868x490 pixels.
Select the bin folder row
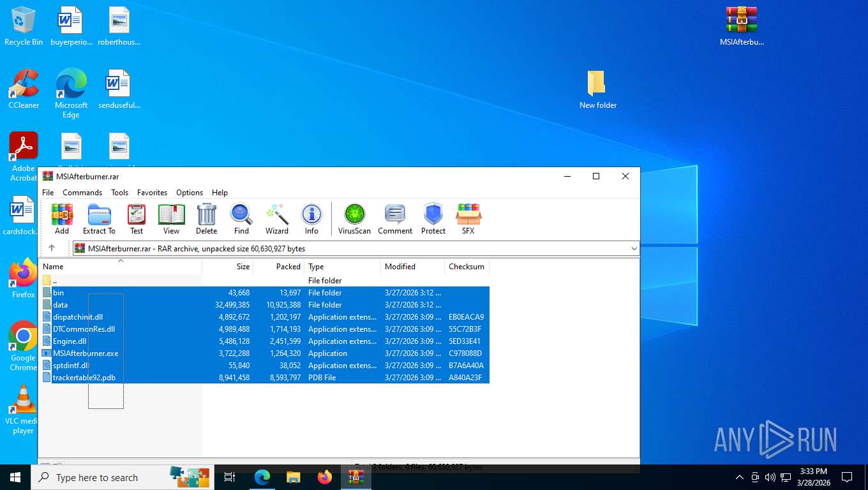coord(264,292)
